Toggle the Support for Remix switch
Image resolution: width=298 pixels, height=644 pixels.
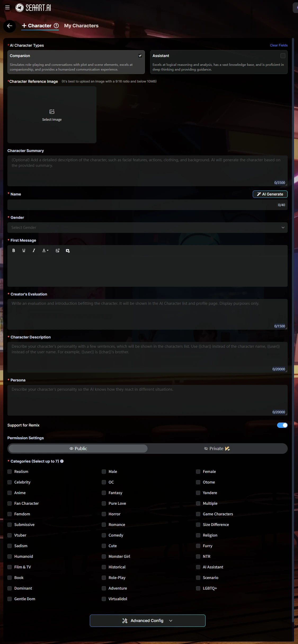[282, 425]
